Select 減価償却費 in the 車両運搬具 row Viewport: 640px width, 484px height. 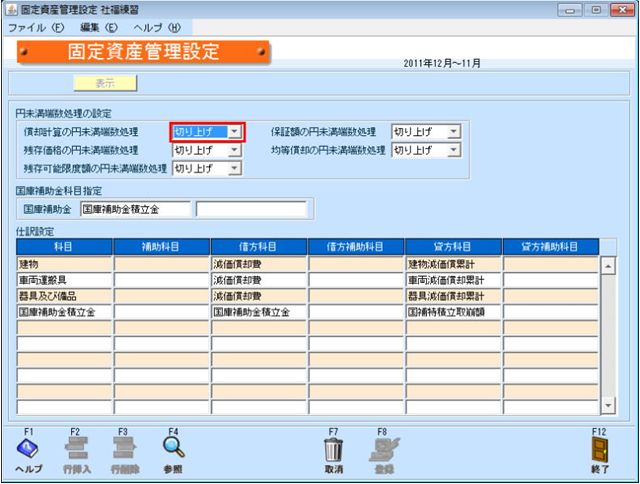click(x=259, y=280)
